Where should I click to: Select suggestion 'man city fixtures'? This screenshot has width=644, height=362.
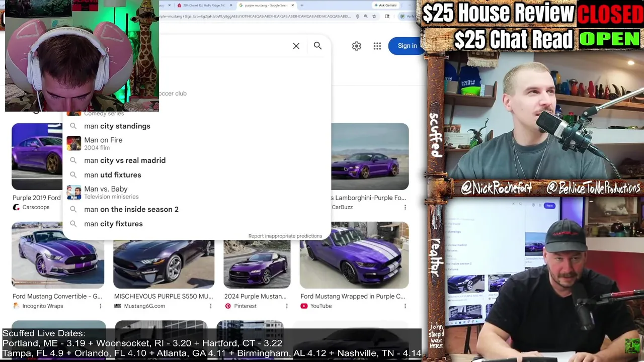(x=196, y=224)
